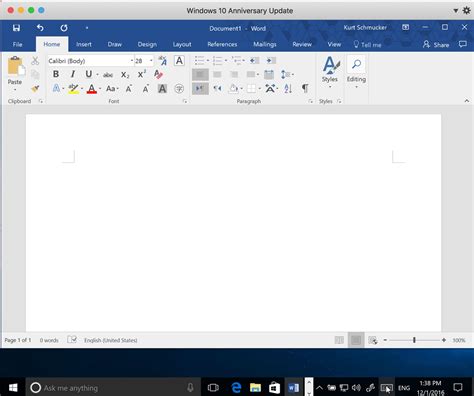Set left-to-right text direction
The width and height of the screenshot is (474, 396).
pyautogui.click(x=200, y=88)
